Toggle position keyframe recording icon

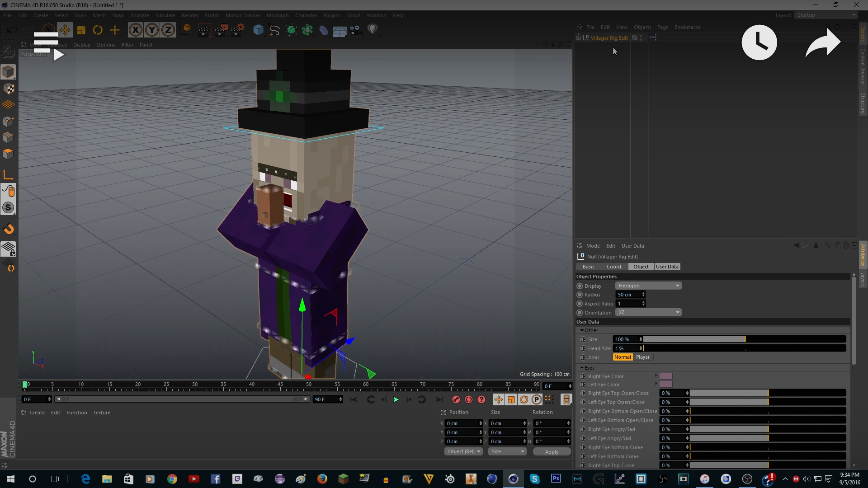[x=498, y=399]
